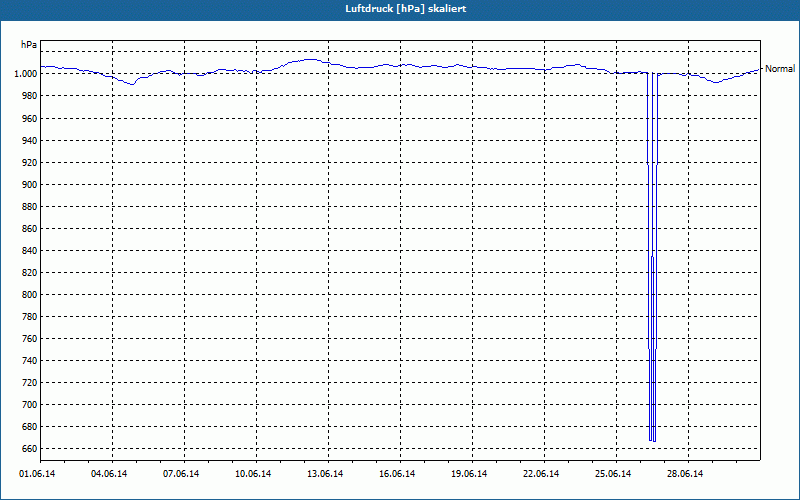Click the date label 04.06.14

tap(109, 474)
